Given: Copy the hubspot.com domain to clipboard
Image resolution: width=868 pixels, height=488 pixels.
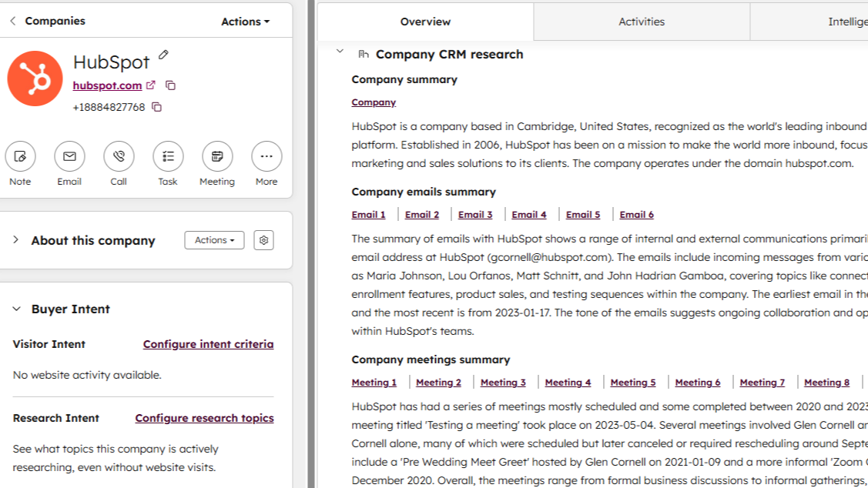Looking at the screenshot, I should coord(170,85).
